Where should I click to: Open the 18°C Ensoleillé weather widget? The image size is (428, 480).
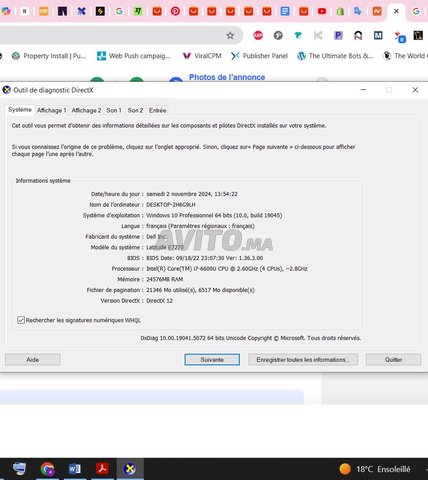tap(375, 469)
